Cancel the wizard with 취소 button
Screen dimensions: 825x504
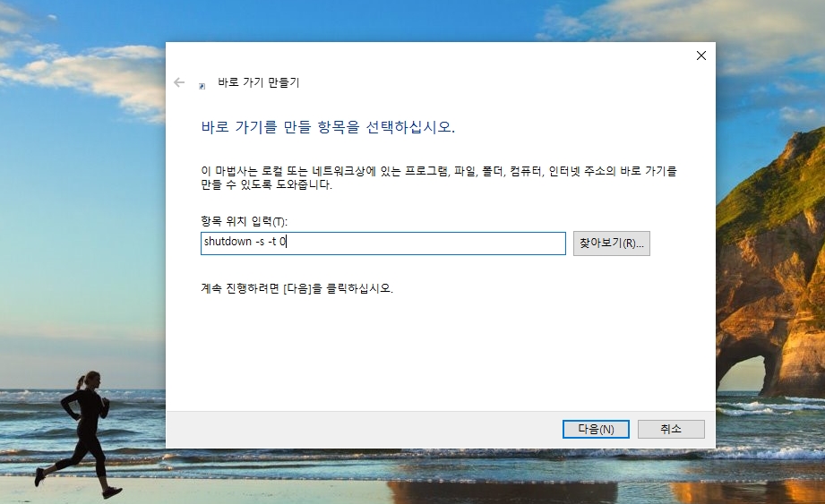click(671, 429)
